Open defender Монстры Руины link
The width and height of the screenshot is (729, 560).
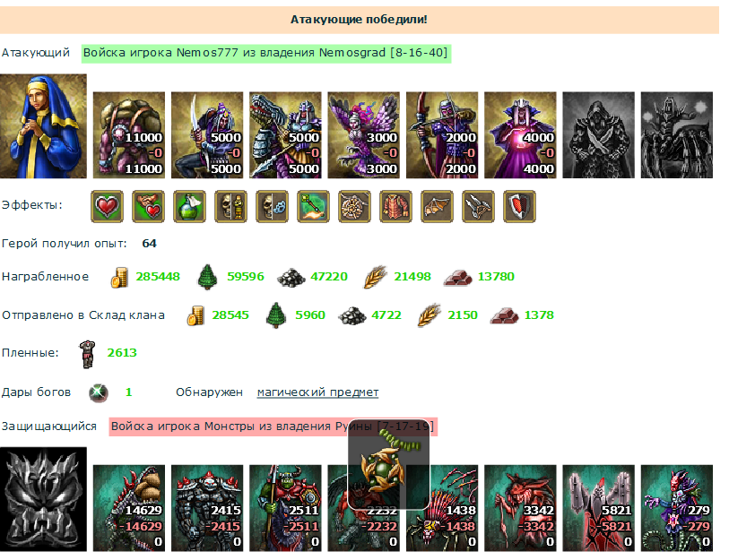273,426
